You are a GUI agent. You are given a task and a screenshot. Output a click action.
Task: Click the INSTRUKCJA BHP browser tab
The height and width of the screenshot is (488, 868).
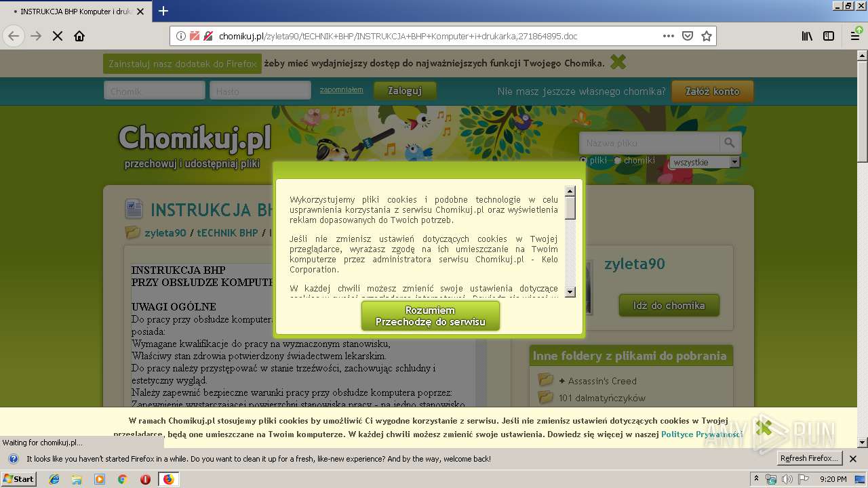coord(75,12)
